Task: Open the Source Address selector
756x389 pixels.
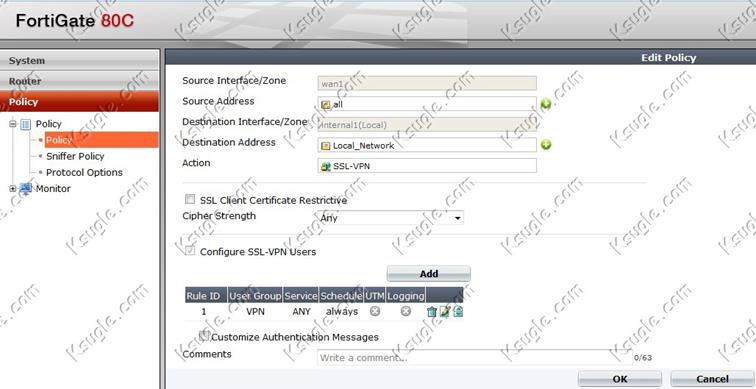Action: click(x=427, y=104)
